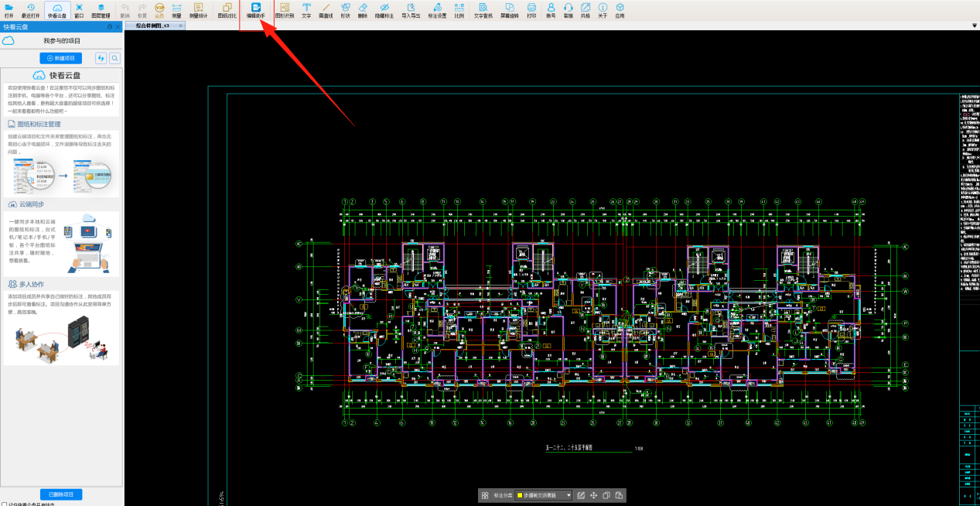Viewport: 980px width, 506px height.
Task: Click the 多人协作 section heading
Action: click(30, 285)
